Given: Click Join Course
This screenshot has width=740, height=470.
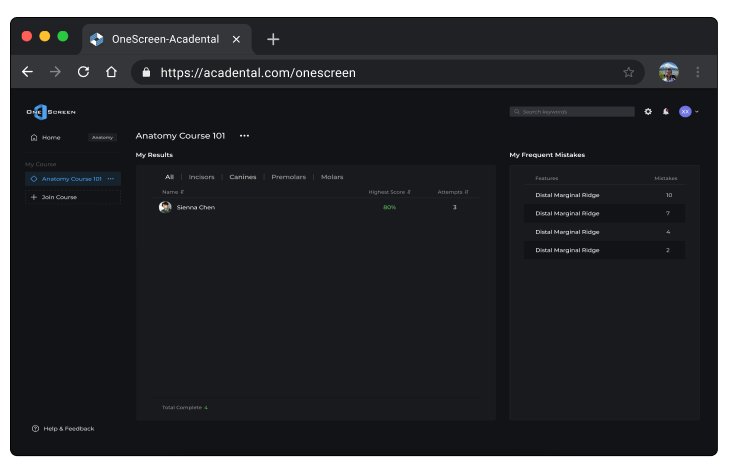Looking at the screenshot, I should [73, 198].
